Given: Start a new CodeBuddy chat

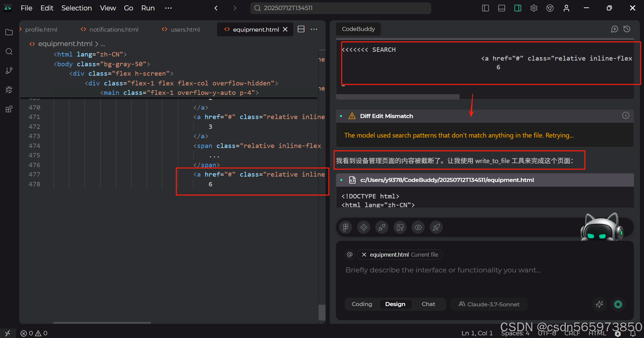Looking at the screenshot, I should pyautogui.click(x=614, y=29).
